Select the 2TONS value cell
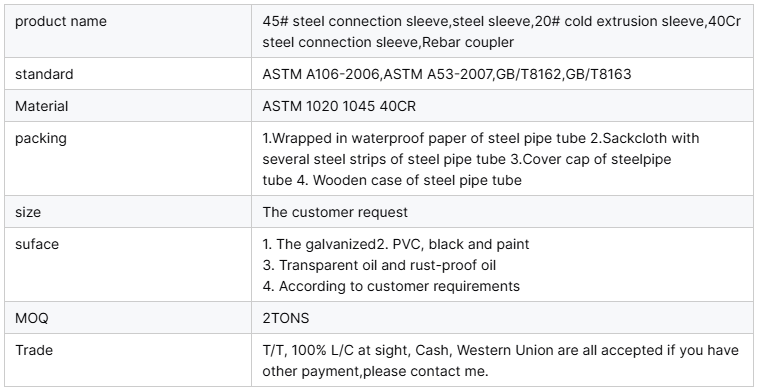Viewport: 759px width, 391px height. click(502, 318)
